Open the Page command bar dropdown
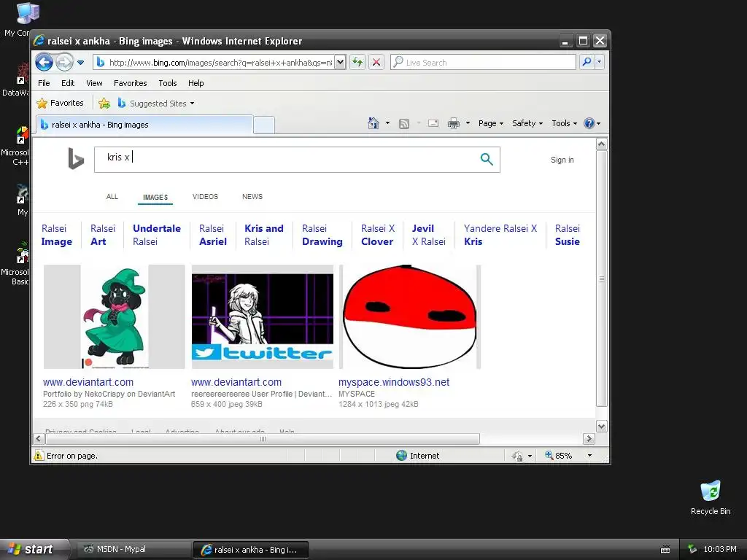The image size is (747, 560). [491, 123]
